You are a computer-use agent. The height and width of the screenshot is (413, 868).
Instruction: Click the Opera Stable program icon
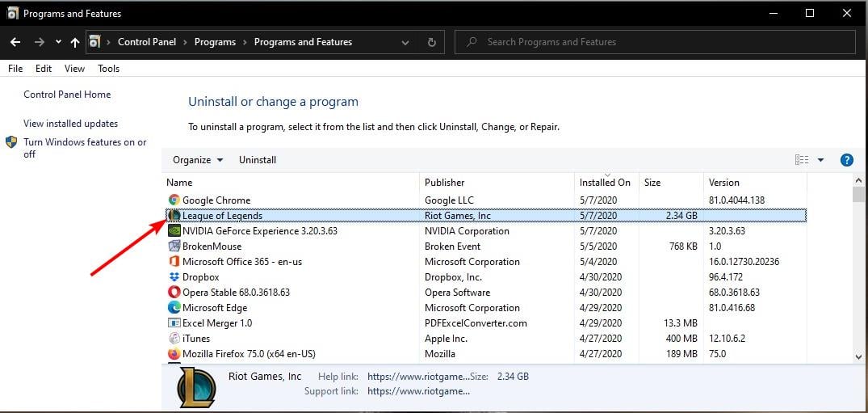click(174, 293)
